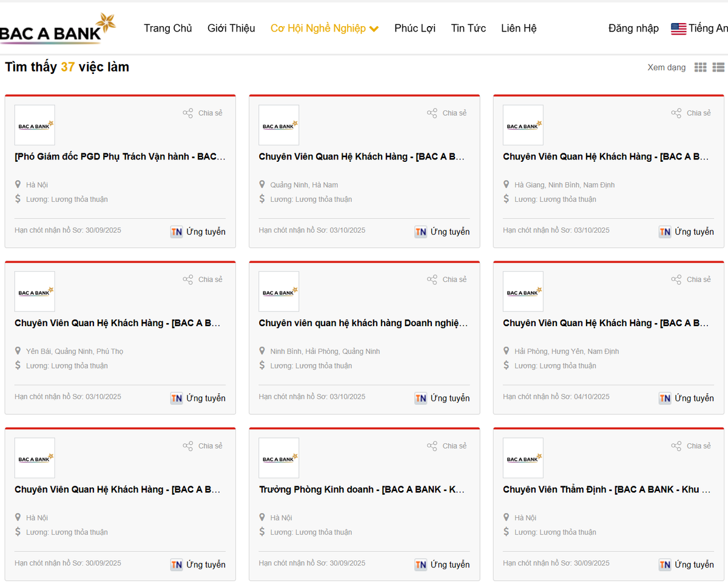Click the khách hàng Doanh nghiệp card logo

pos(279,291)
